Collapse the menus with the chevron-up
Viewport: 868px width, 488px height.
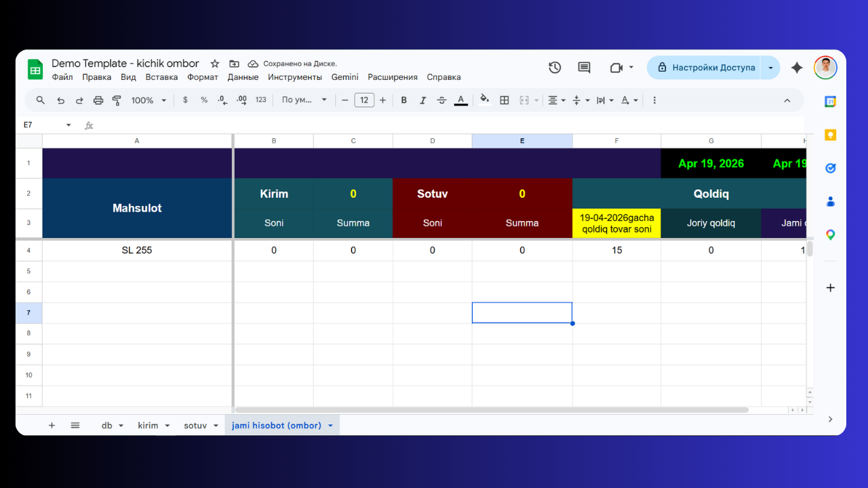point(787,100)
